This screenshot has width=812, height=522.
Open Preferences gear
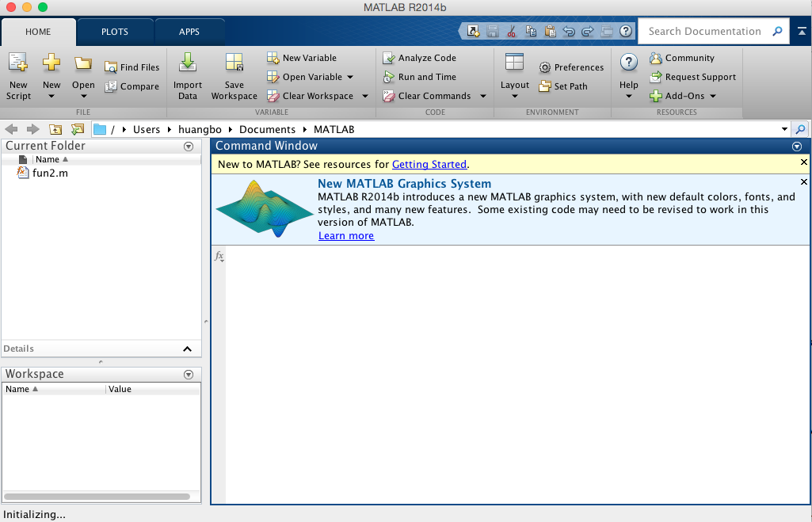click(x=571, y=67)
